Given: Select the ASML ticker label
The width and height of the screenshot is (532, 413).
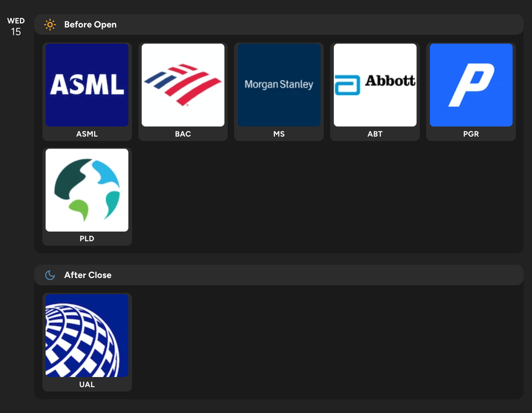Looking at the screenshot, I should (87, 134).
